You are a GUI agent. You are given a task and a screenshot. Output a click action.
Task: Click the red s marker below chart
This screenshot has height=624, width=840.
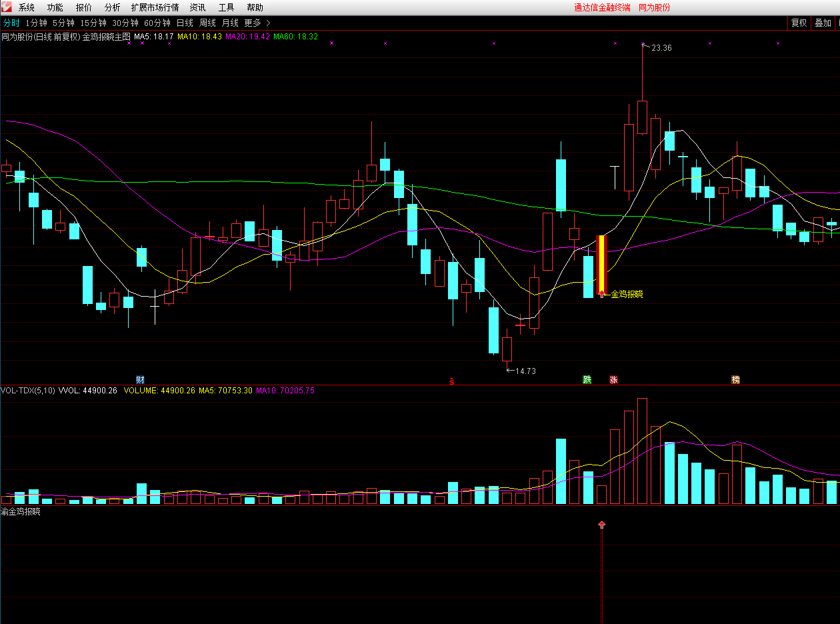tap(452, 382)
